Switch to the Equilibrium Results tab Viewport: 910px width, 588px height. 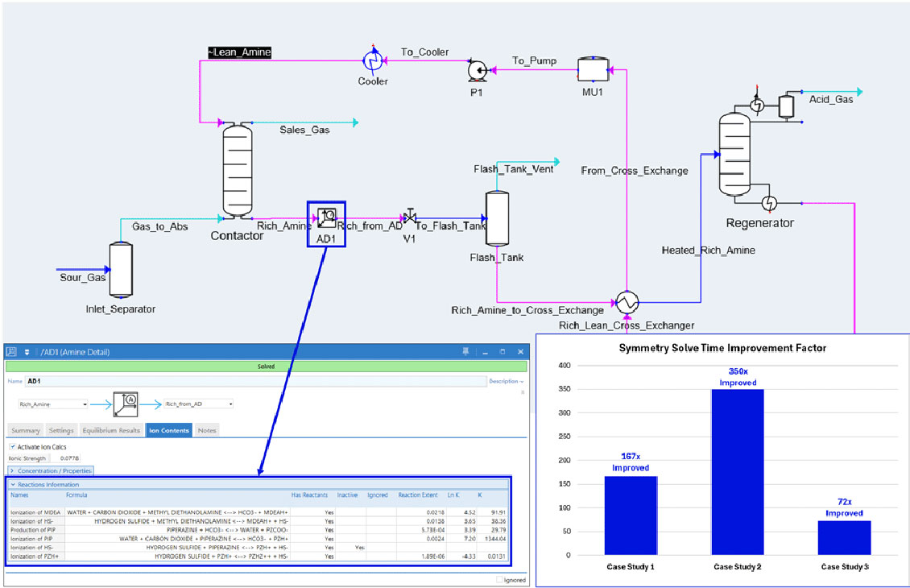111,430
